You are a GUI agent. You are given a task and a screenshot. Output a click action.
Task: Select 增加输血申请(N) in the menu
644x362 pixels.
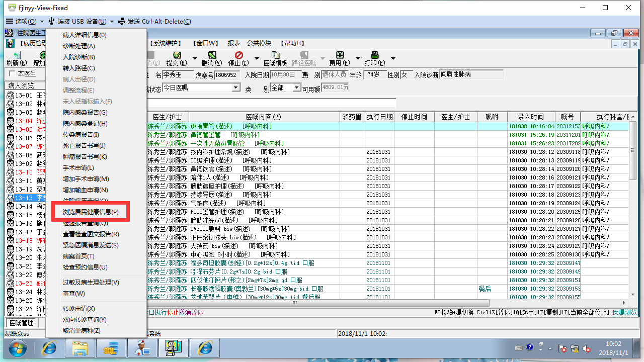click(96, 190)
